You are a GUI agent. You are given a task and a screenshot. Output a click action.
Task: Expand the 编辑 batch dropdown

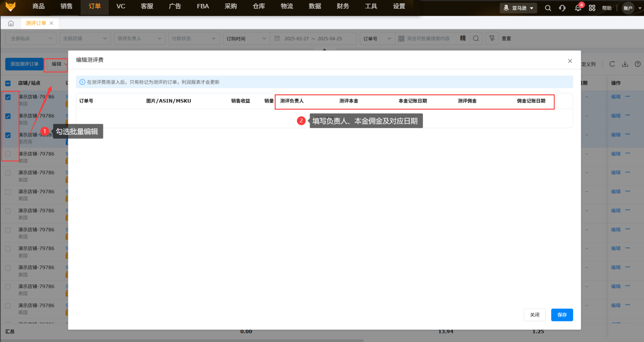tap(58, 64)
